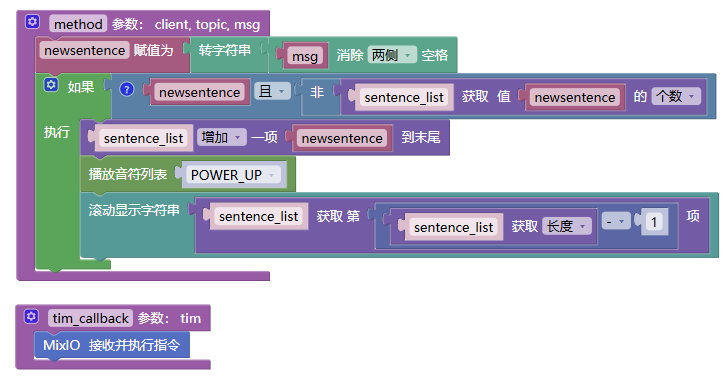The width and height of the screenshot is (725, 379).
Task: Open the POWER_UP melody dropdown
Action: click(x=234, y=175)
